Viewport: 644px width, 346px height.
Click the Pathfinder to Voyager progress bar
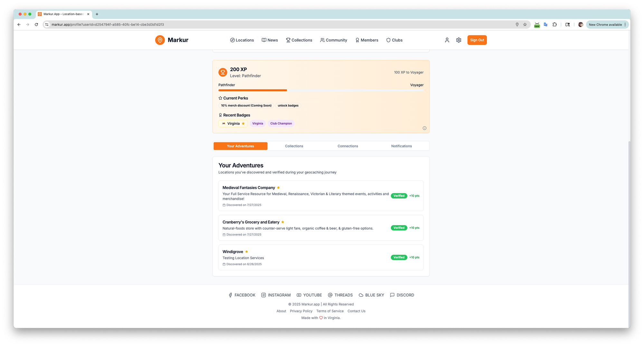(x=321, y=91)
